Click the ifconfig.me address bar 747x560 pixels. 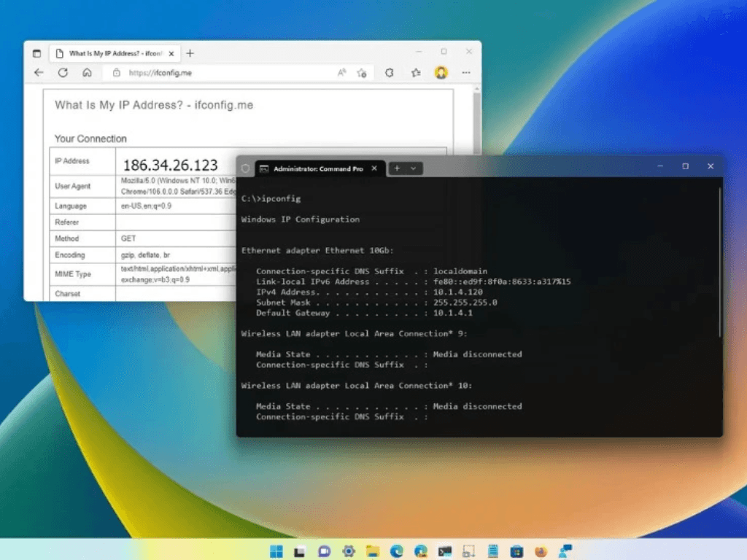[219, 73]
